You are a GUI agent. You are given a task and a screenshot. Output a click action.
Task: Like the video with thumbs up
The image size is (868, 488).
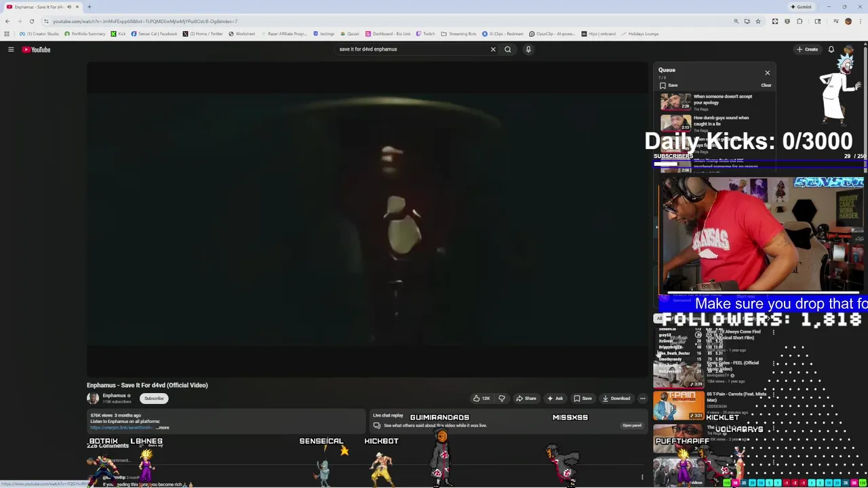point(481,399)
